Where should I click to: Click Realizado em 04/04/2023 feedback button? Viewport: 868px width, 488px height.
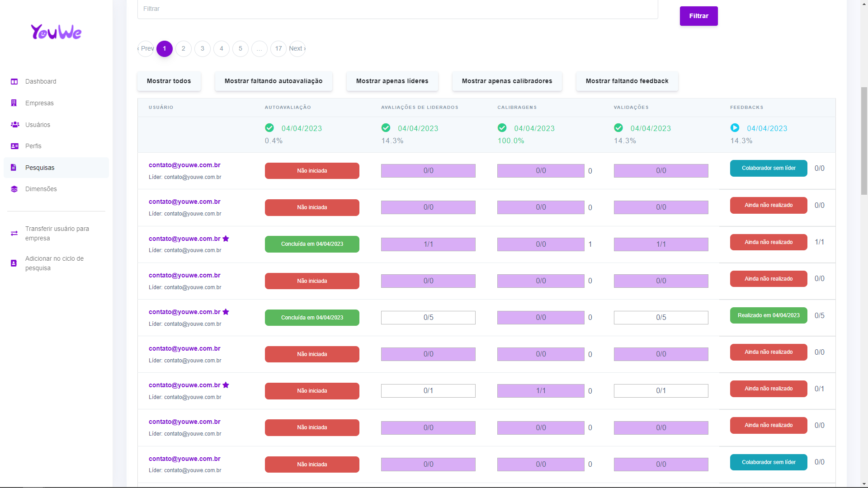(x=768, y=315)
